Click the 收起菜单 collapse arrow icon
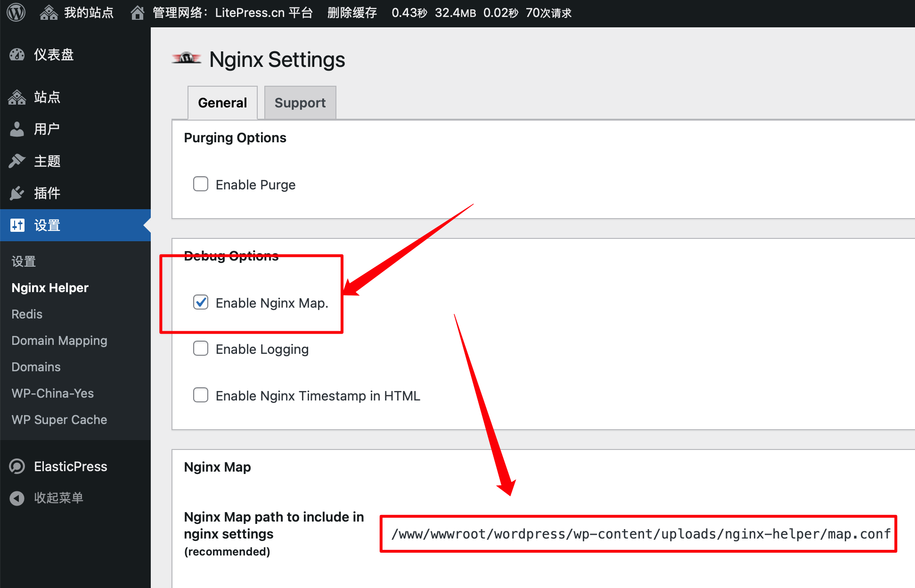The height and width of the screenshot is (588, 915). 17,498
